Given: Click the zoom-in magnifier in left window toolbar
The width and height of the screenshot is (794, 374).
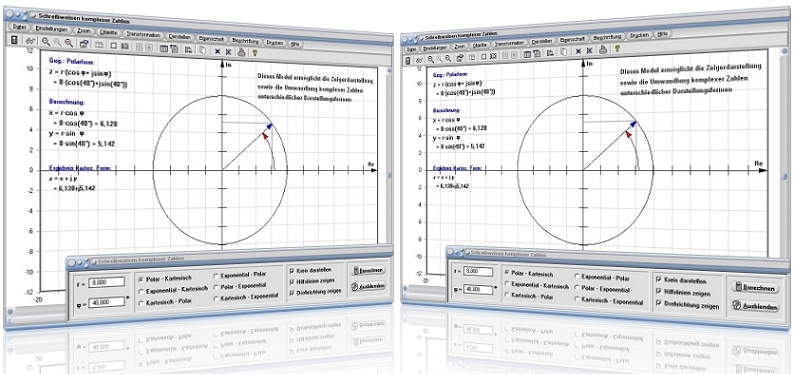Looking at the screenshot, I should point(46,41).
